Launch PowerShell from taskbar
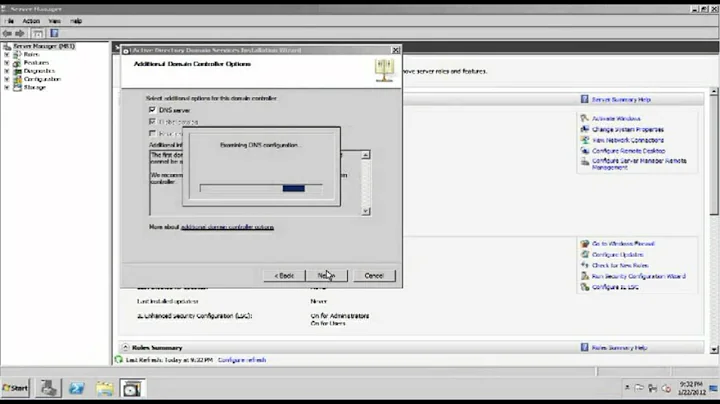The image size is (720, 404). click(77, 388)
